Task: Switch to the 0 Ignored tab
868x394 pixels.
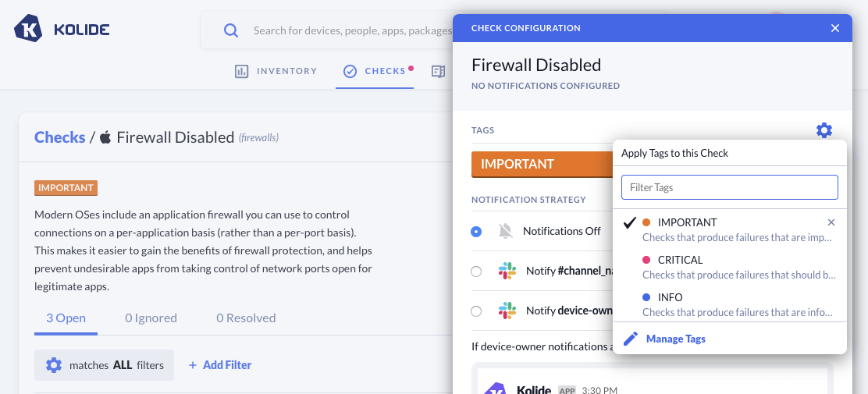Action: click(x=151, y=318)
